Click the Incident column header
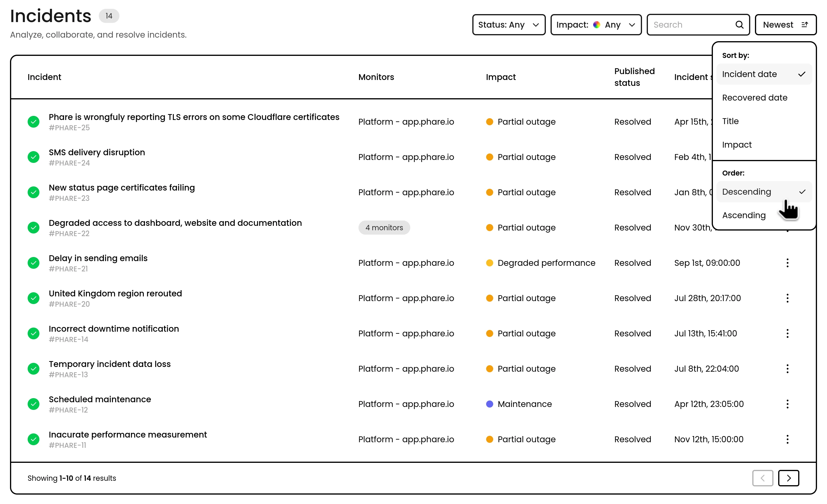 tap(44, 77)
